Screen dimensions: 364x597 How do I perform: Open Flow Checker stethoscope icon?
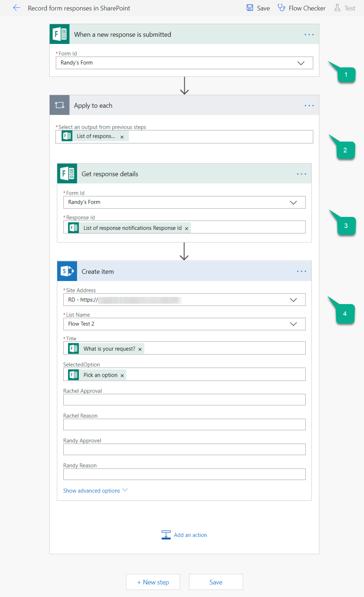tap(282, 8)
